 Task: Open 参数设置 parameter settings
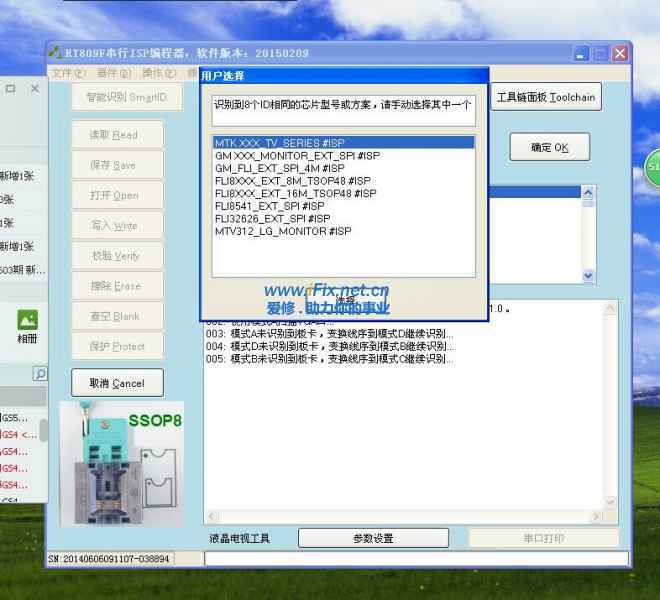372,538
